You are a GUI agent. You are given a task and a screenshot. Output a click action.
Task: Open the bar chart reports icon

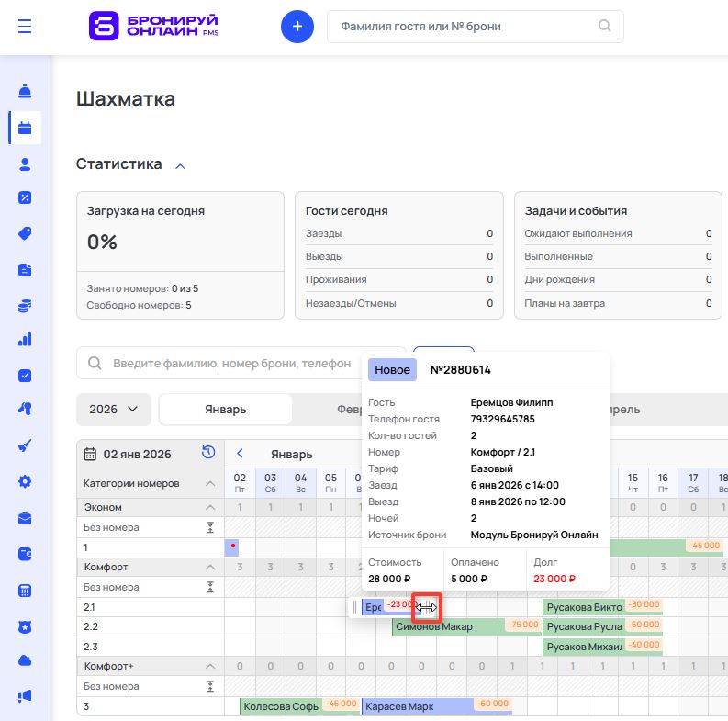click(25, 340)
